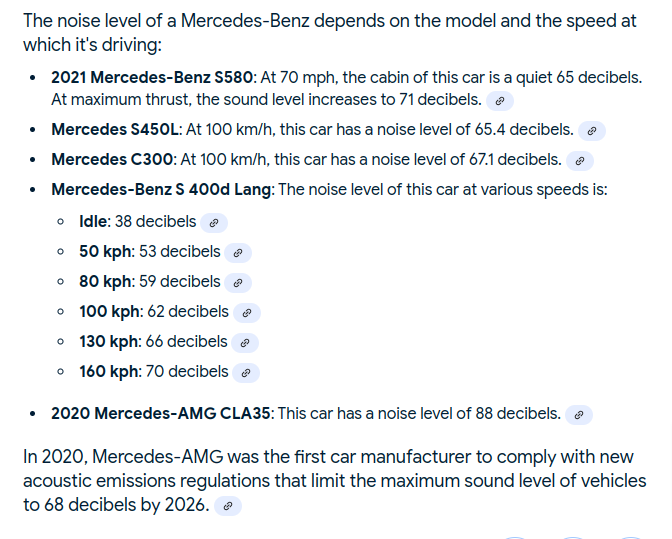This screenshot has height=539, width=672.
Task: Open source link icon for Mercedes C300
Action: pos(580,161)
